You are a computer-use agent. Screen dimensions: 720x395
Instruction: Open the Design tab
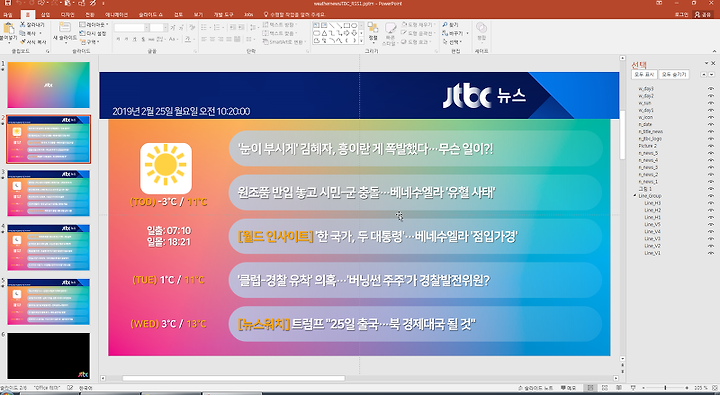[68, 15]
